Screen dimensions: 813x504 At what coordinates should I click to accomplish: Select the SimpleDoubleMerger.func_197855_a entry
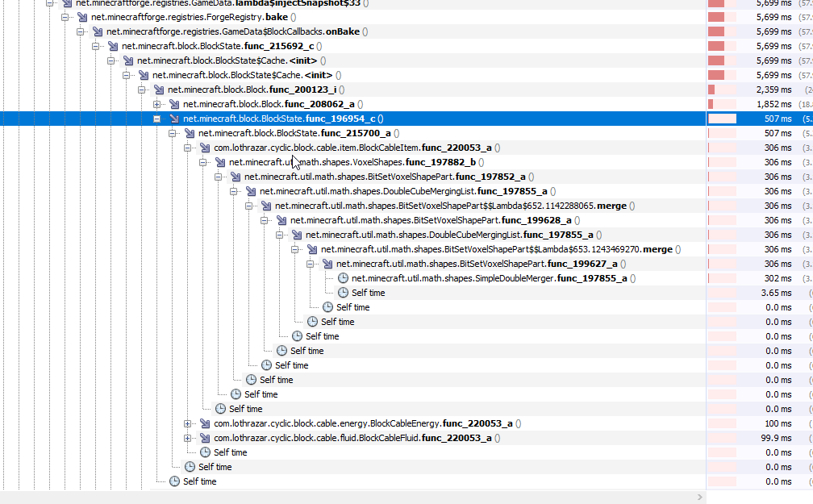[x=484, y=278]
